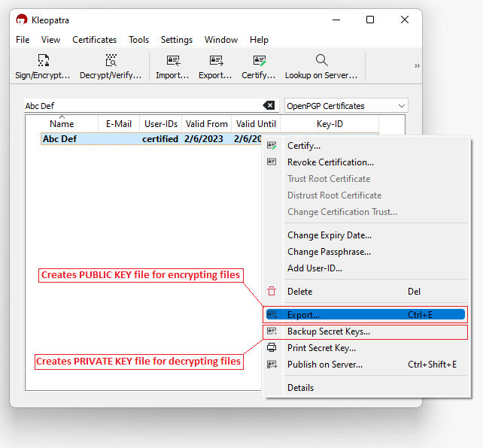Choose Certify... from the context menu
Image resolution: width=483 pixels, height=448 pixels.
click(366, 146)
